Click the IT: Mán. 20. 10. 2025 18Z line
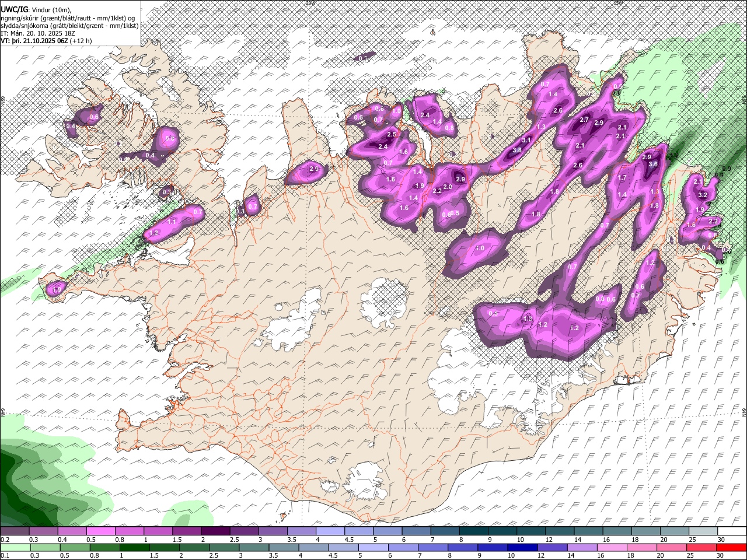This screenshot has height=560, width=747. coord(38,33)
